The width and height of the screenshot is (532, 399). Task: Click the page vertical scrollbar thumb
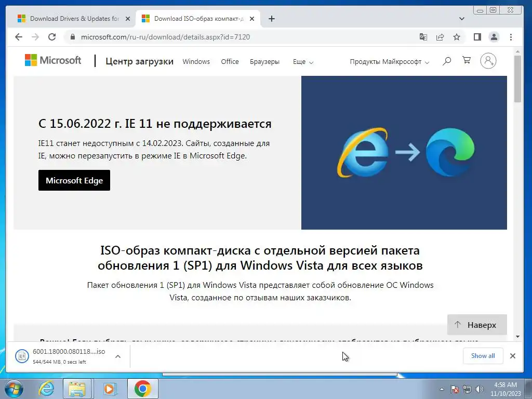tap(517, 79)
